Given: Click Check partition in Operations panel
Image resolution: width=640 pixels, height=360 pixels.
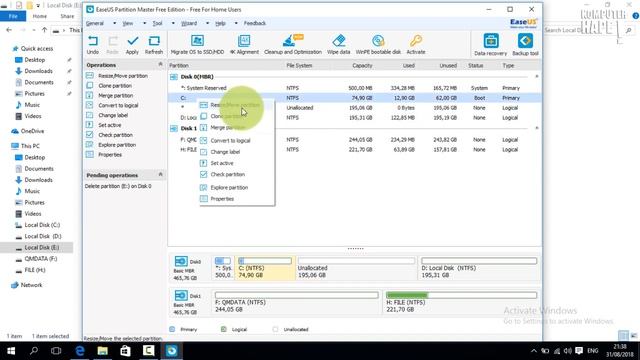Looking at the screenshot, I should [x=116, y=135].
